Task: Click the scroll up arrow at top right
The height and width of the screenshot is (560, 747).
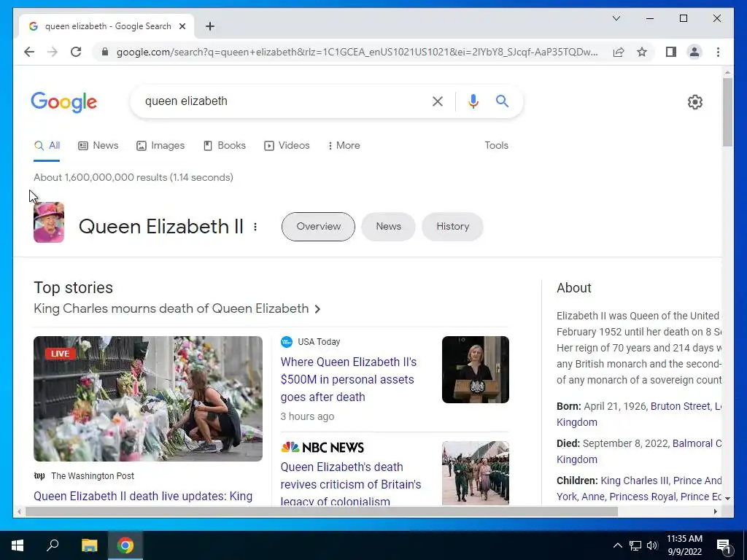Action: tap(727, 72)
